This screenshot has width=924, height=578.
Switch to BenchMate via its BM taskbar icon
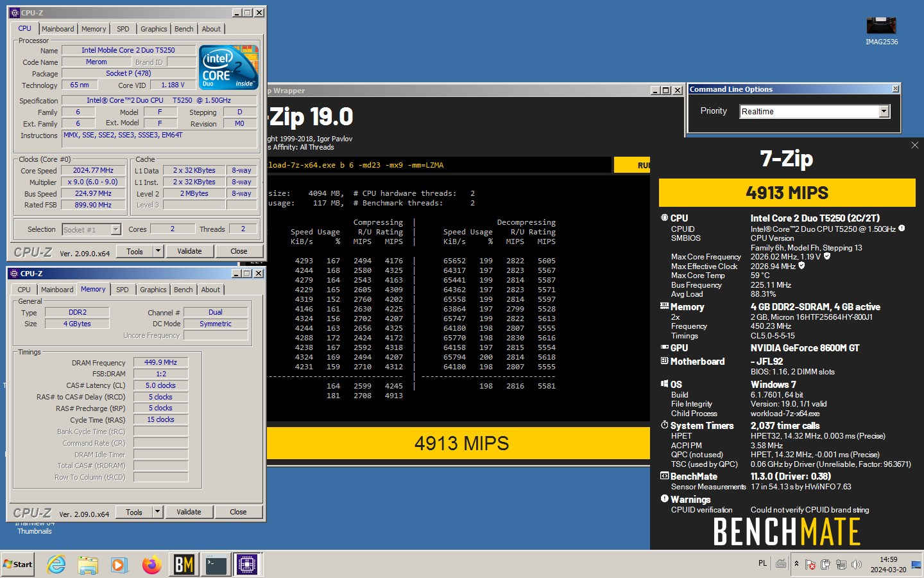tap(184, 565)
